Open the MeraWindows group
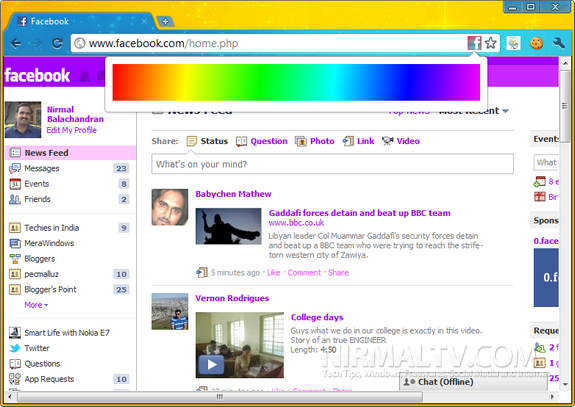575x407 pixels. [x=49, y=243]
